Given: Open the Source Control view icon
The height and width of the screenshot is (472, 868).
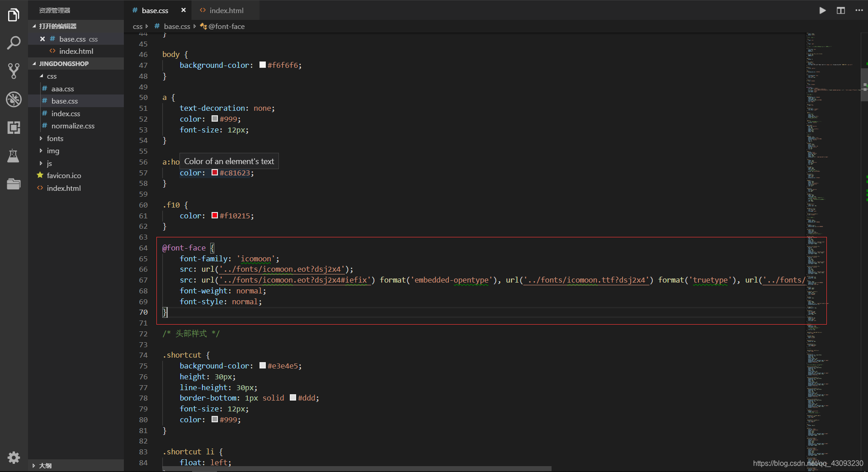Looking at the screenshot, I should pos(14,71).
